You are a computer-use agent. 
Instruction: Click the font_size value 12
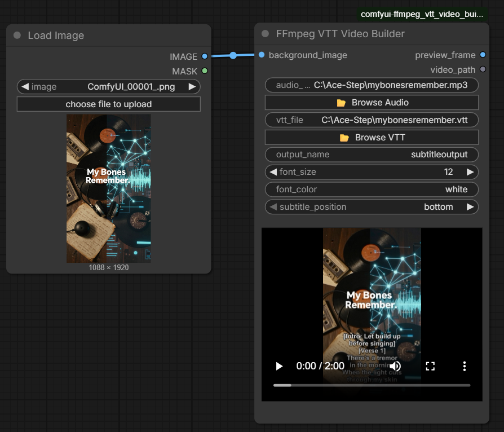[448, 172]
